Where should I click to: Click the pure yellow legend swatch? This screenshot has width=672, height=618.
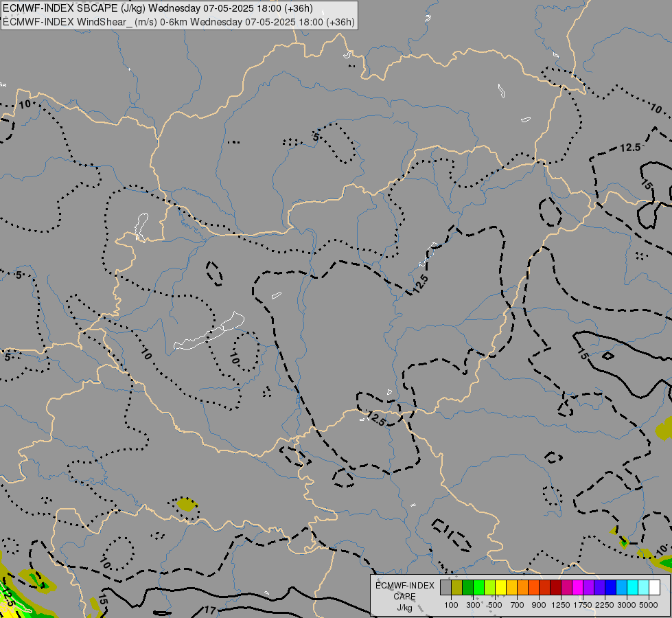coord(500,587)
